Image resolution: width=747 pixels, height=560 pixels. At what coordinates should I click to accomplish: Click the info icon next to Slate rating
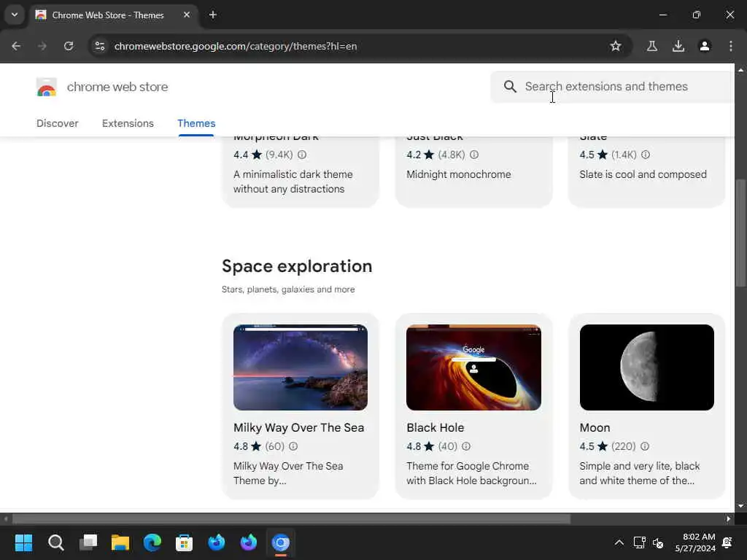pyautogui.click(x=646, y=155)
